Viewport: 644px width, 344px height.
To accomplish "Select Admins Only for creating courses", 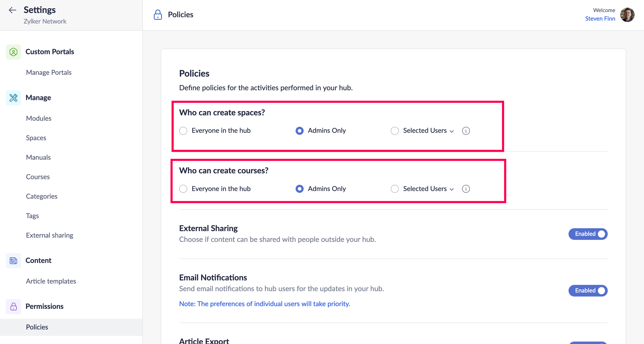I will point(300,189).
